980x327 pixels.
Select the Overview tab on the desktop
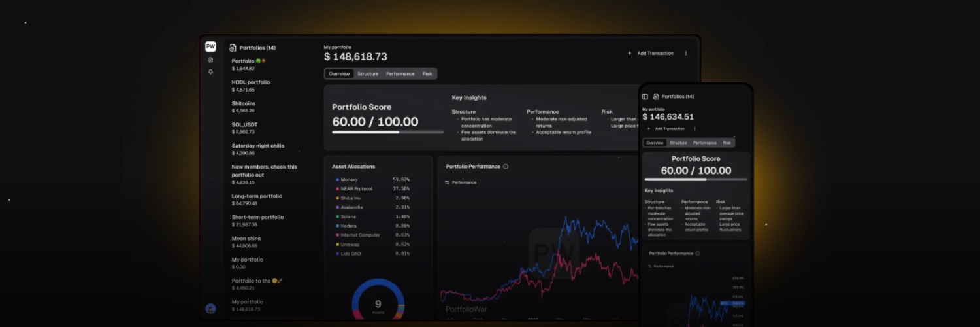[x=339, y=74]
